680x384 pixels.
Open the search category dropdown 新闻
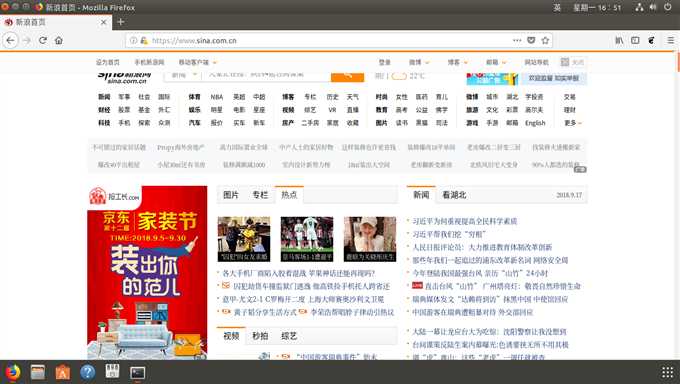tap(184, 75)
